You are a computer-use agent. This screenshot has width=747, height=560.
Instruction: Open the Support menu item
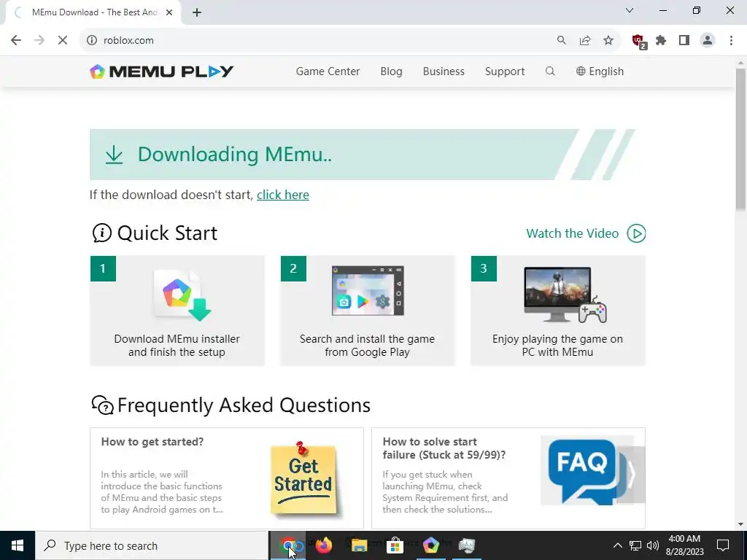pos(505,71)
